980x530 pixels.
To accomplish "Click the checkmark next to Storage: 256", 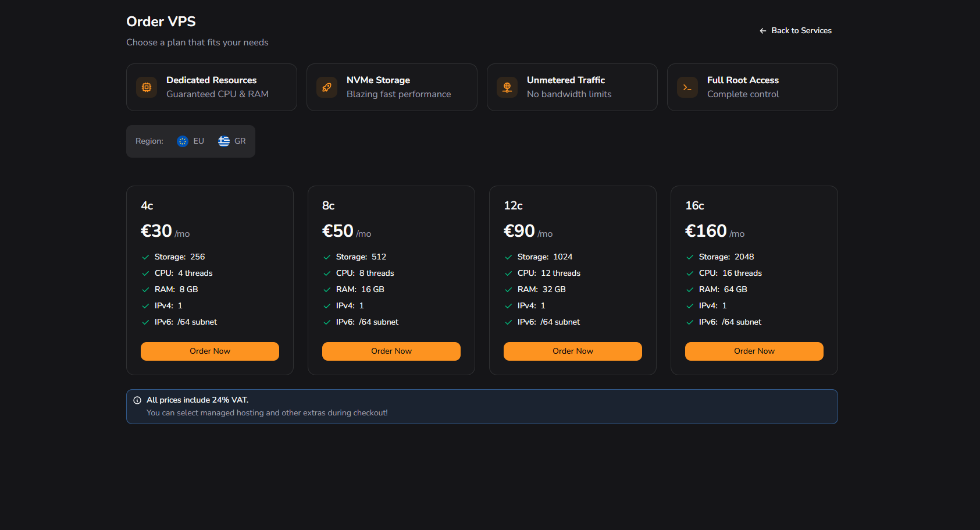I will click(145, 257).
